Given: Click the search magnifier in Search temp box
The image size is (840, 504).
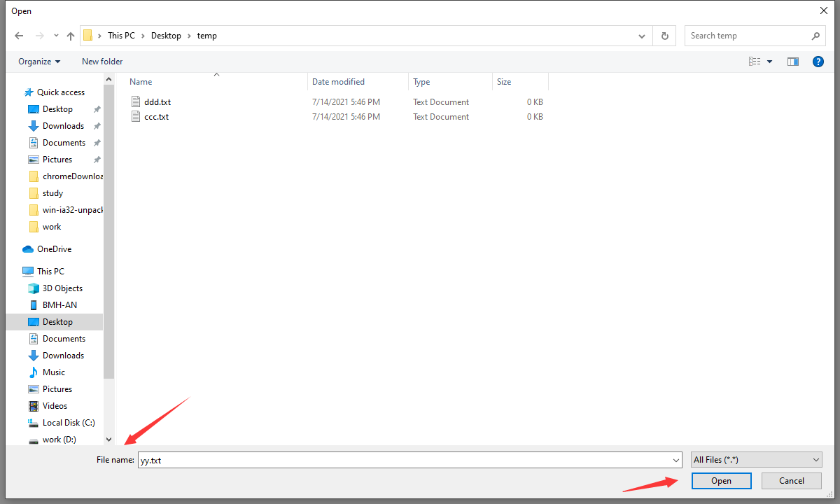Looking at the screenshot, I should point(815,35).
